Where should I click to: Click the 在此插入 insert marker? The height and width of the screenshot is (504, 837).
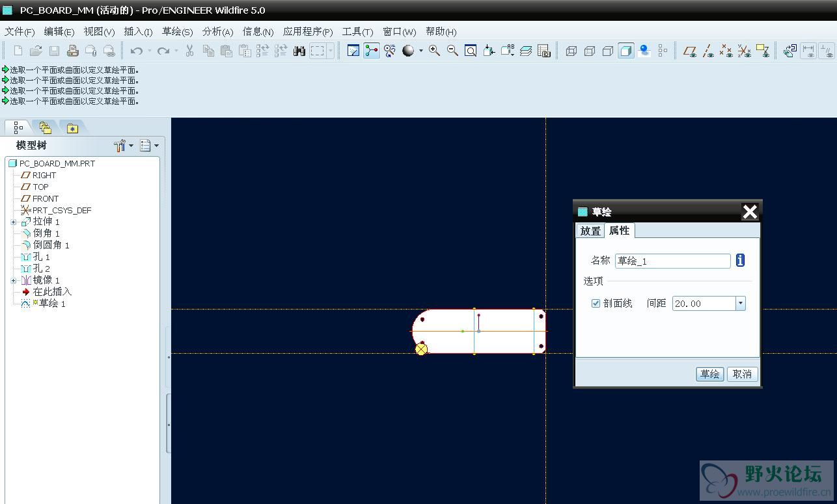click(46, 293)
